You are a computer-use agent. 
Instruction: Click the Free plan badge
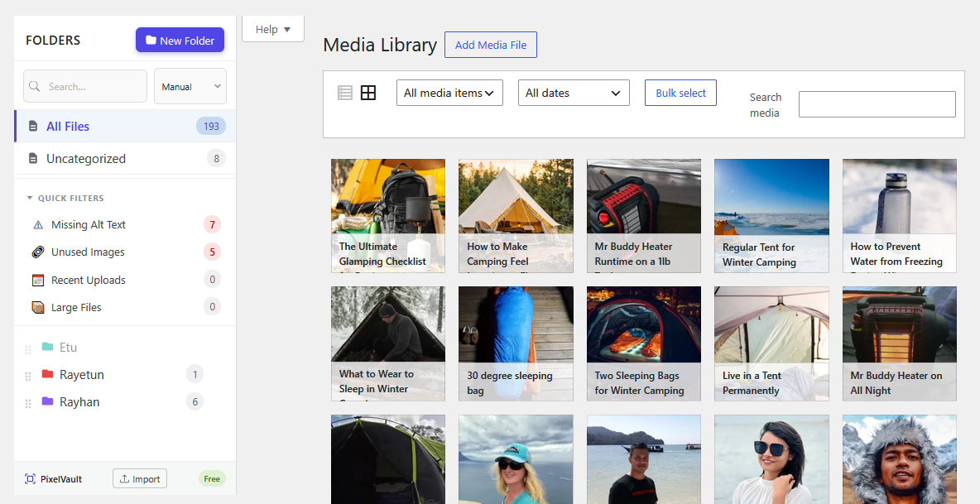(x=212, y=479)
